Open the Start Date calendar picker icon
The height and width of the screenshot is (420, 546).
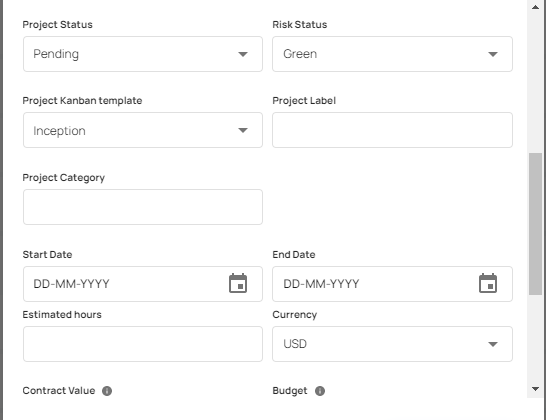coord(238,283)
